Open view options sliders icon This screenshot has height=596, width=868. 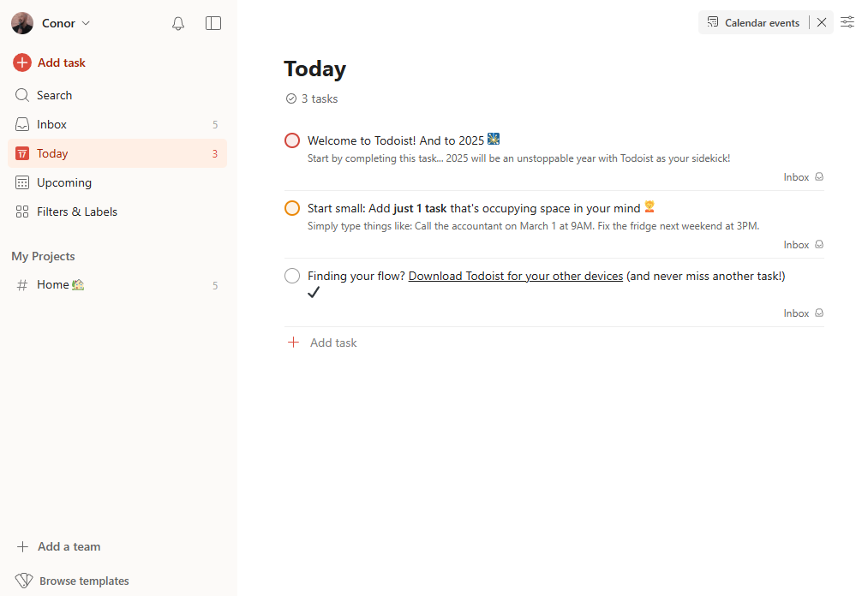tap(847, 22)
